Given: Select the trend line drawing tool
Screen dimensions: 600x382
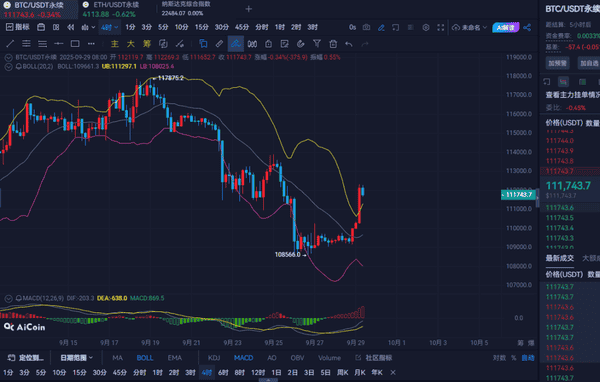Looking at the screenshot, I should [x=10, y=44].
